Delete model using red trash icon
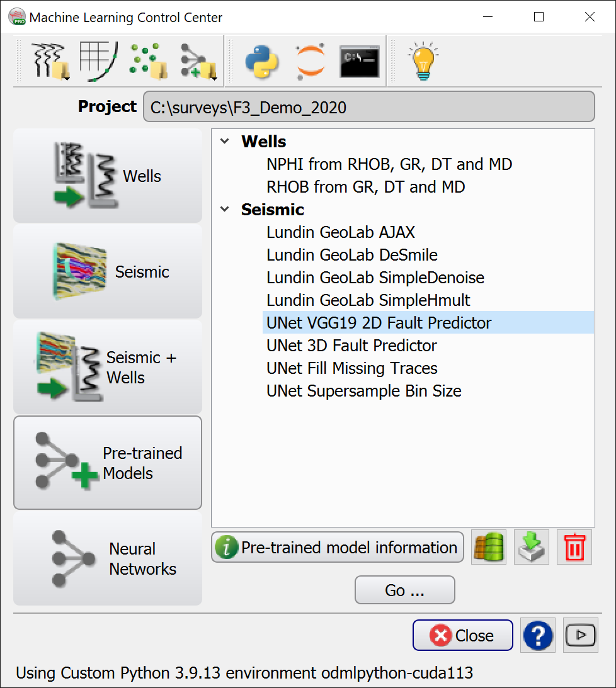616x688 pixels. point(574,548)
